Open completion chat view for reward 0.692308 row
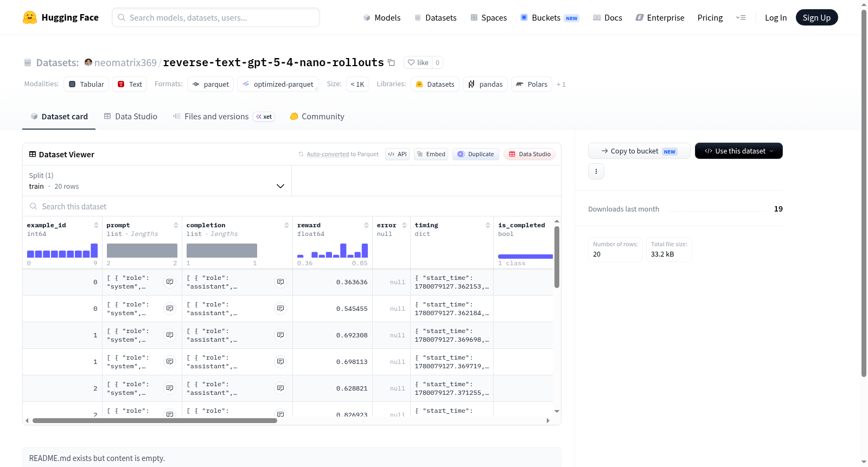 click(x=280, y=335)
